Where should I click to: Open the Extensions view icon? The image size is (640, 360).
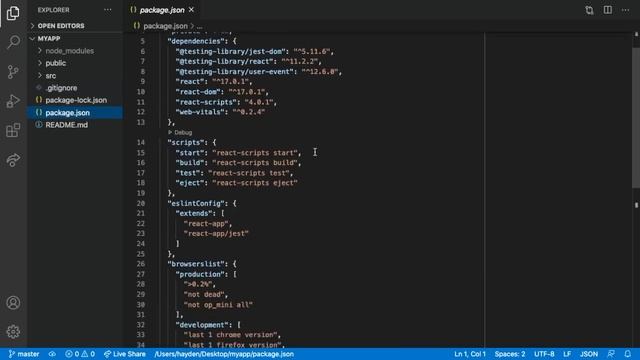(x=13, y=131)
